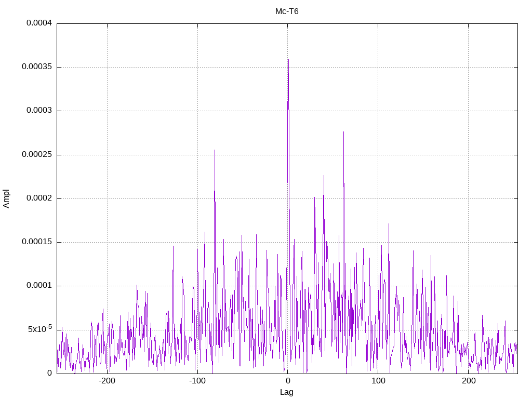
Task: Click the x-axis tick label 100
Action: pos(378,381)
